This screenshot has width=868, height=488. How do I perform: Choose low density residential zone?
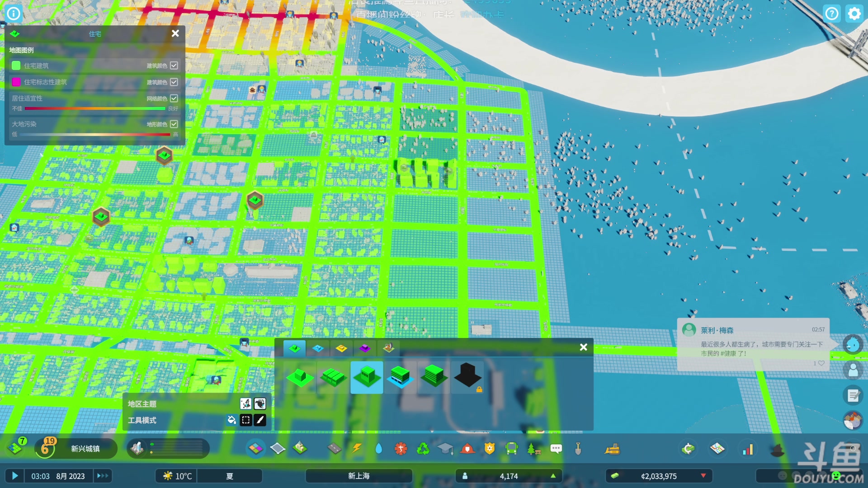(x=300, y=377)
